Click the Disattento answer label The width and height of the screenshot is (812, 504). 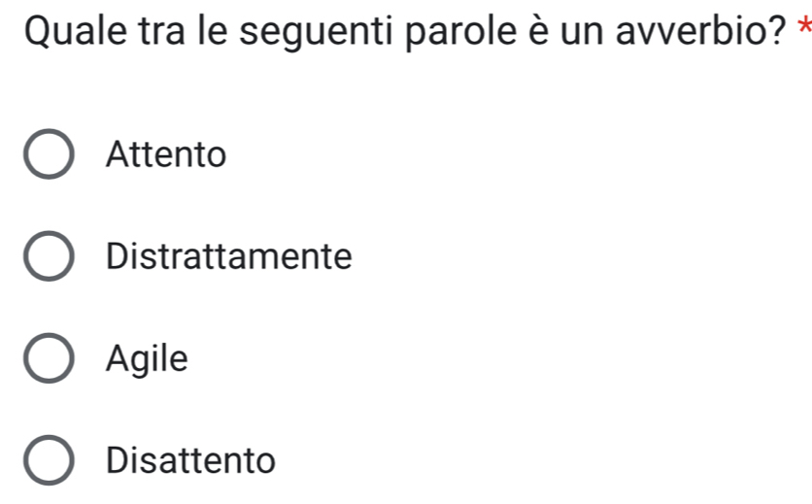point(191,460)
